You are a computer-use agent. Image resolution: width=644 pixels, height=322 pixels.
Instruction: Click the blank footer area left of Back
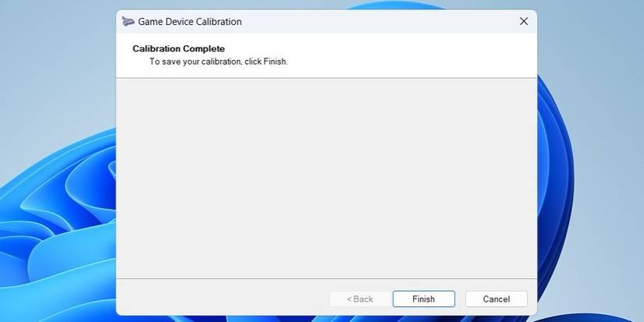[219, 299]
